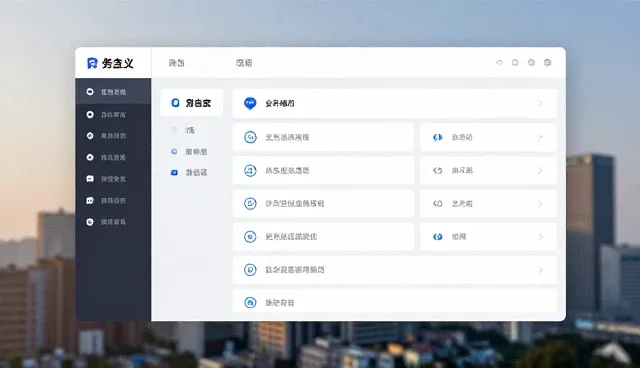The height and width of the screenshot is (368, 640).
Task: Click the card showing "40" on the right
Action: pos(488,204)
